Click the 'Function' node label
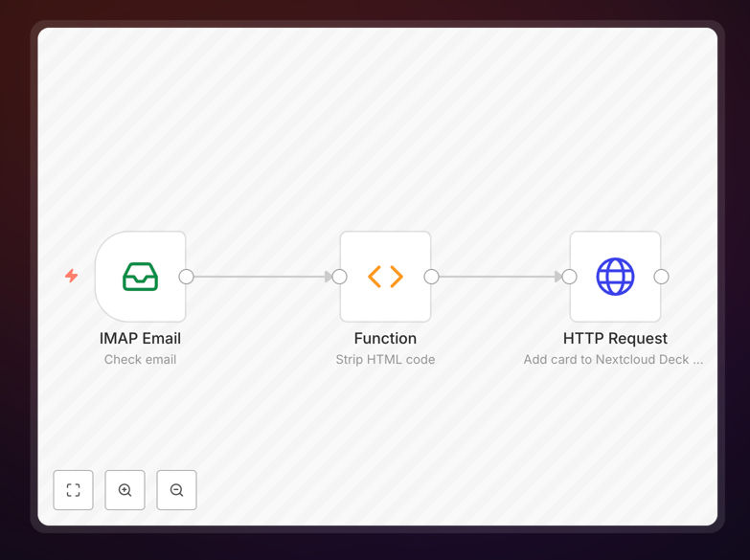 click(385, 338)
